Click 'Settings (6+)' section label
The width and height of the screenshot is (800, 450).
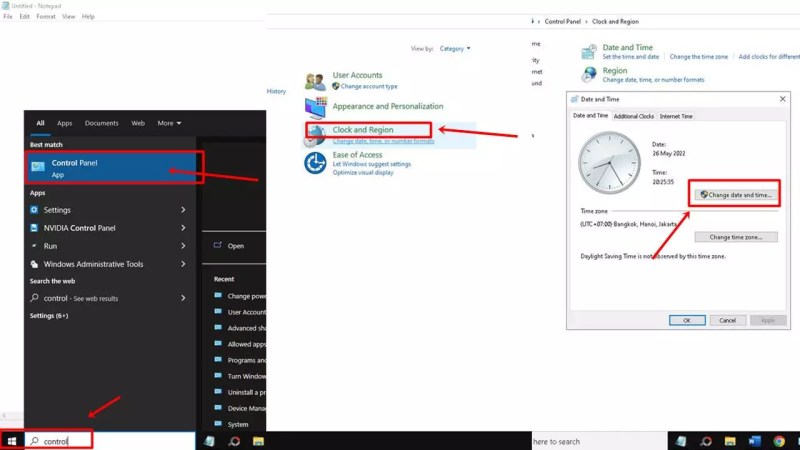tap(48, 315)
